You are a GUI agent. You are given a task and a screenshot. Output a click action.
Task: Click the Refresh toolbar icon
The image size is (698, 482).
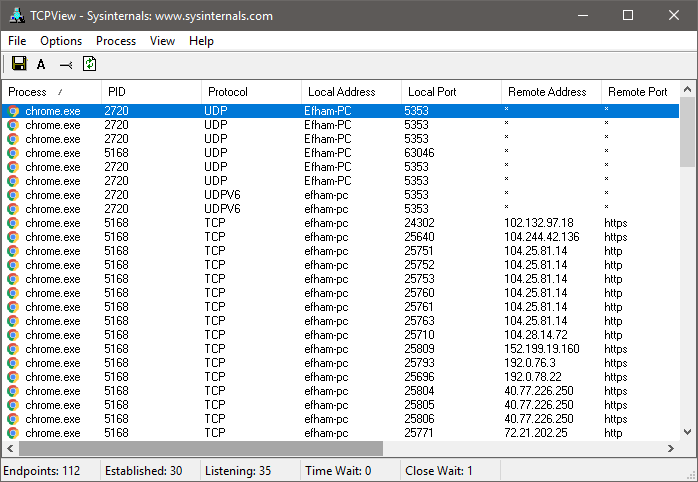pos(89,64)
